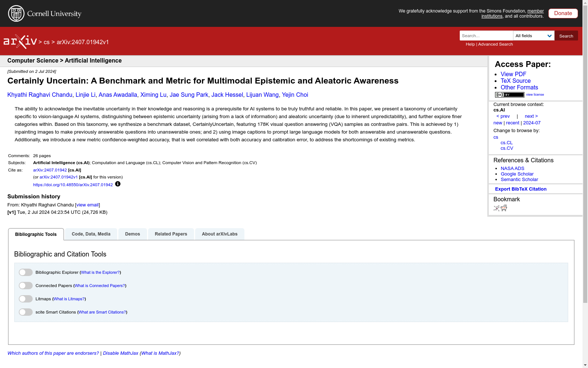Open What is Connected Papers link

pyautogui.click(x=100, y=286)
